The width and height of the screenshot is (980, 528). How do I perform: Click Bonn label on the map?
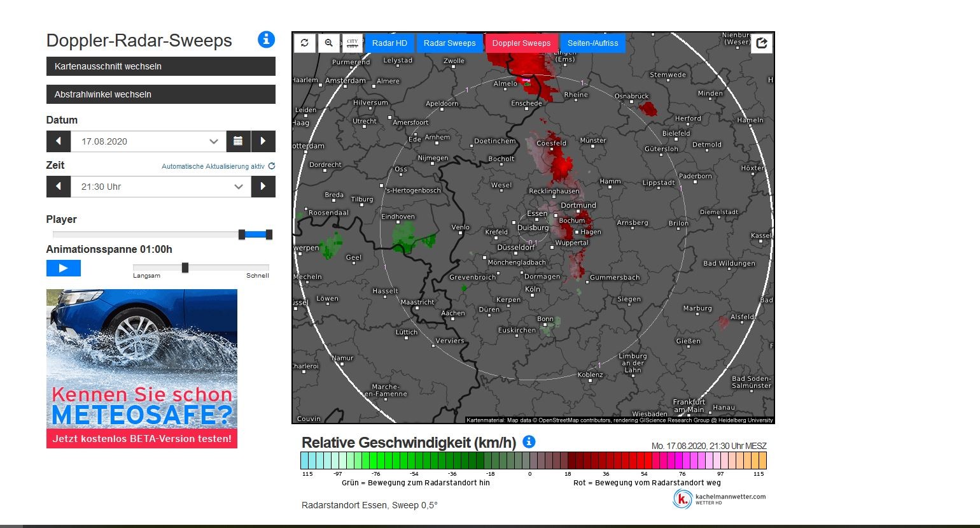click(x=545, y=319)
